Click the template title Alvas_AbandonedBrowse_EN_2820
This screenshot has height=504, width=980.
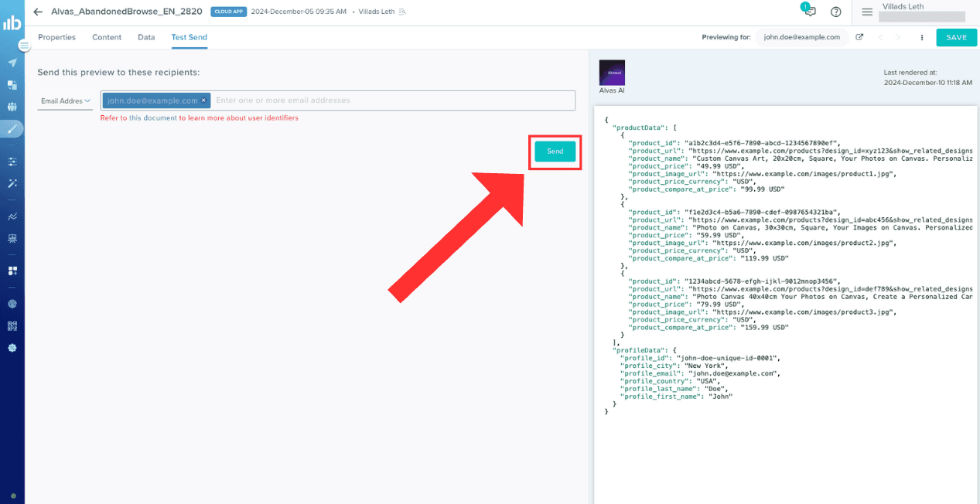point(127,12)
